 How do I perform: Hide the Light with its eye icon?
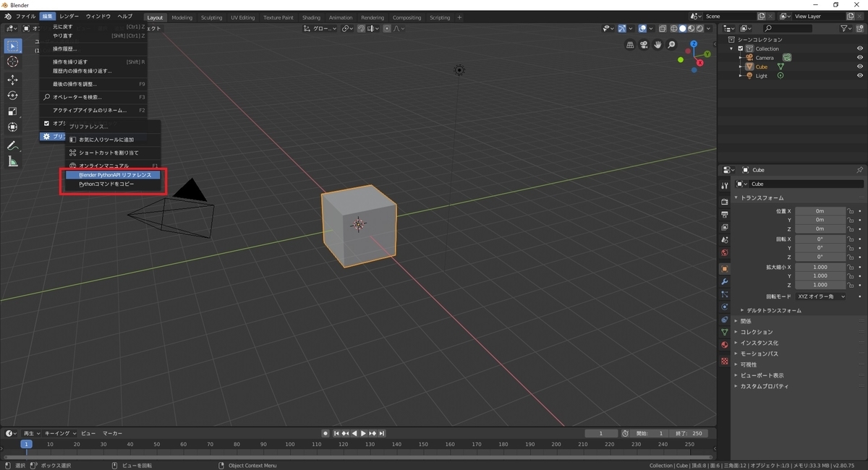pos(860,75)
